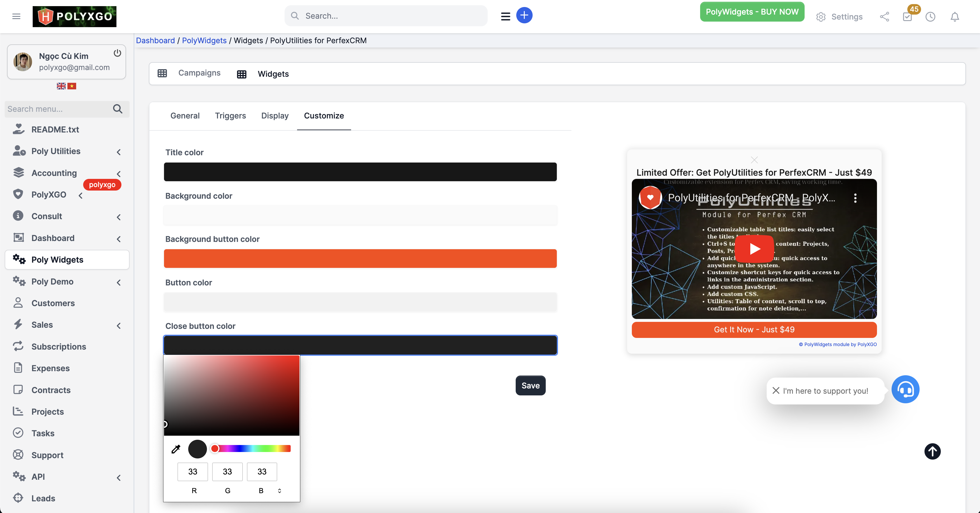Click the Get It Now - Just $49 button
Viewport: 980px width, 513px height.
754,330
